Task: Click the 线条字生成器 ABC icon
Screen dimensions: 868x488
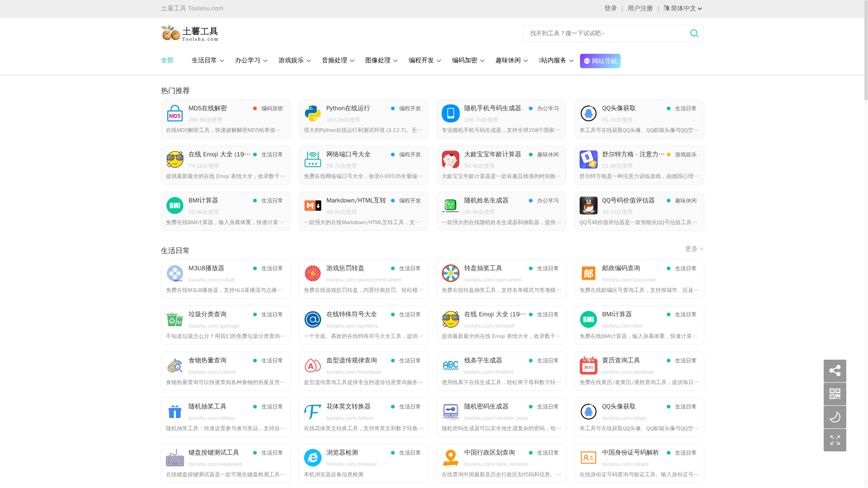Action: (451, 366)
